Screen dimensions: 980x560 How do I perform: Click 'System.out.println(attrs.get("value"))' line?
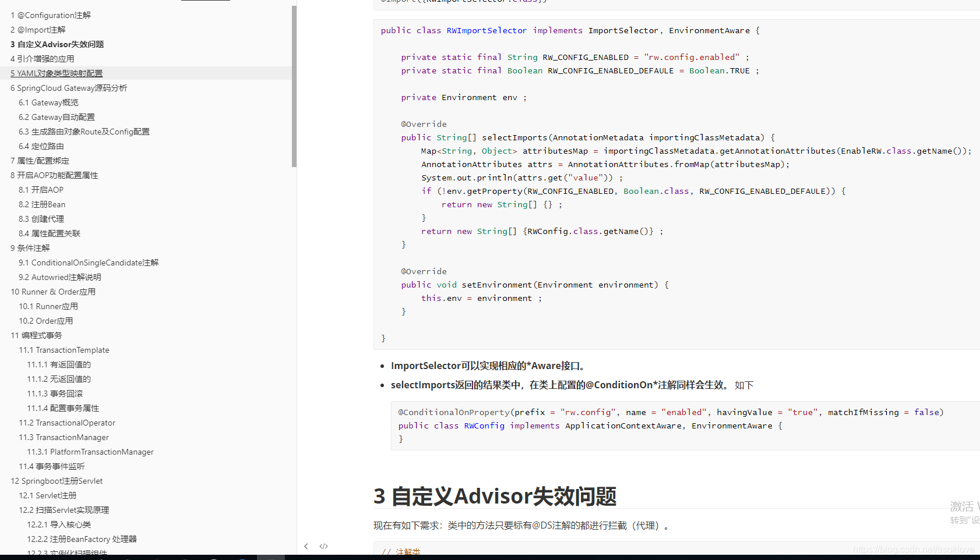point(522,178)
